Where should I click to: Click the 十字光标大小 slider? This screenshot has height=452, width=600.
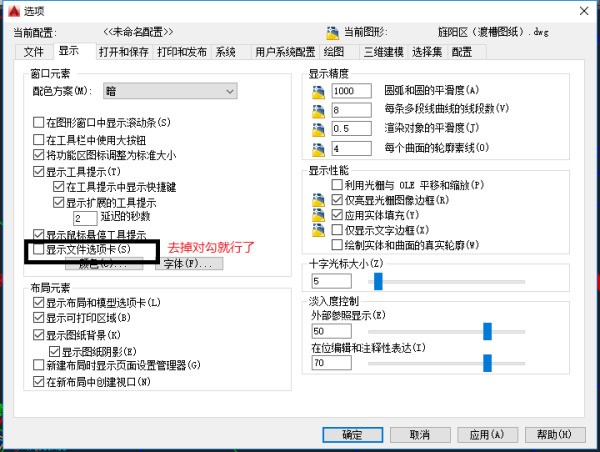(x=378, y=281)
